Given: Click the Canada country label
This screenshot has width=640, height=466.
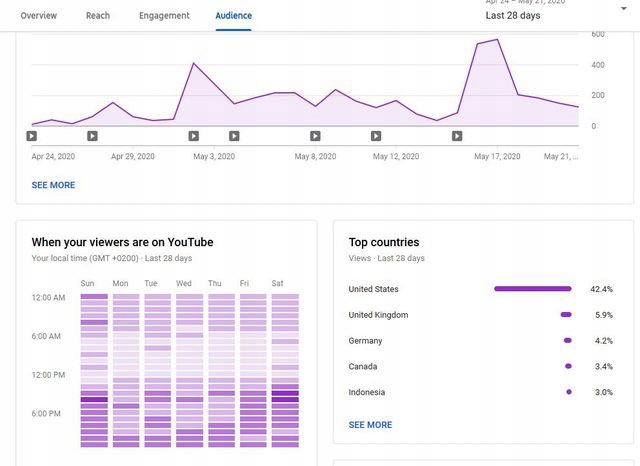Looking at the screenshot, I should click(363, 366).
